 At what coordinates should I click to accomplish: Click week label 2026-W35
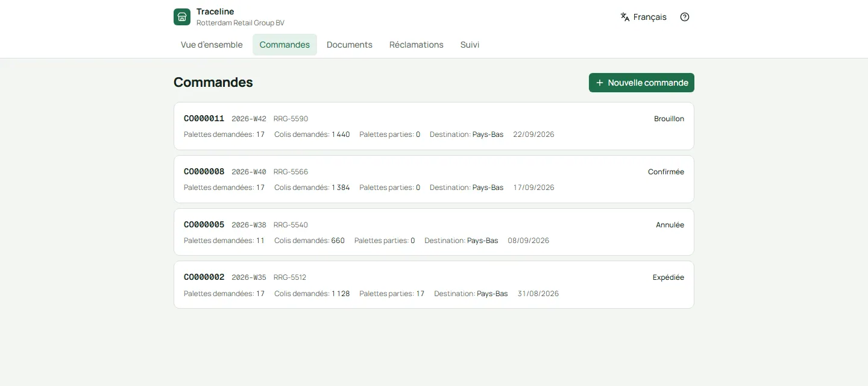pyautogui.click(x=249, y=277)
